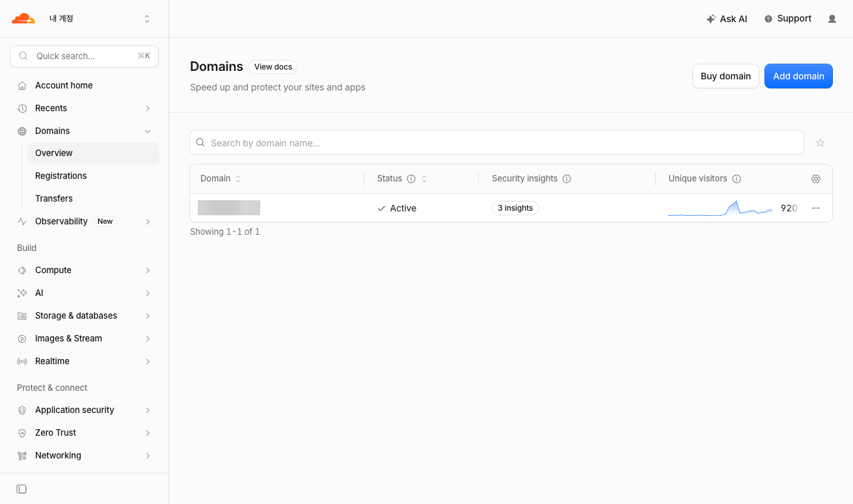The height and width of the screenshot is (504, 853).
Task: Collapse sidebar with the panel icon
Action: click(x=21, y=489)
